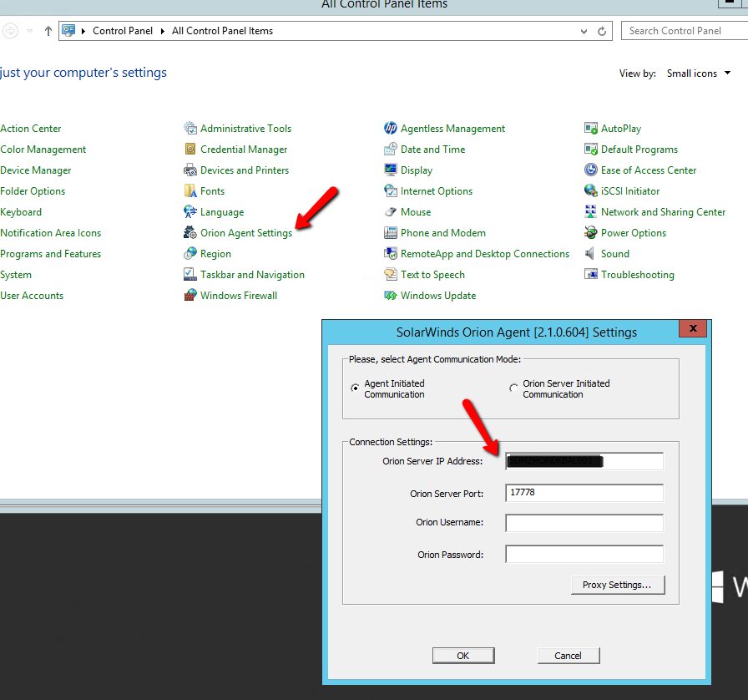Select Orion Server Initiated Communication radio button
Image resolution: width=748 pixels, height=700 pixels.
click(513, 388)
